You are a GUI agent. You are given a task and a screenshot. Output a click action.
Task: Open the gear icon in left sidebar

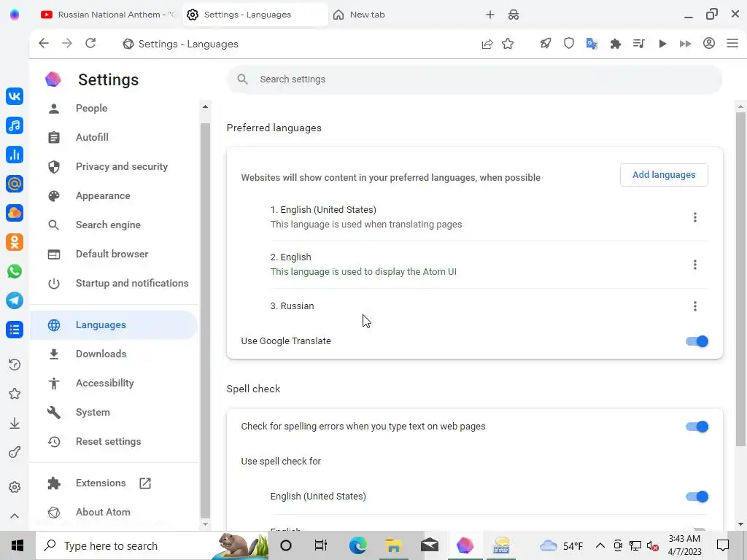(15, 487)
